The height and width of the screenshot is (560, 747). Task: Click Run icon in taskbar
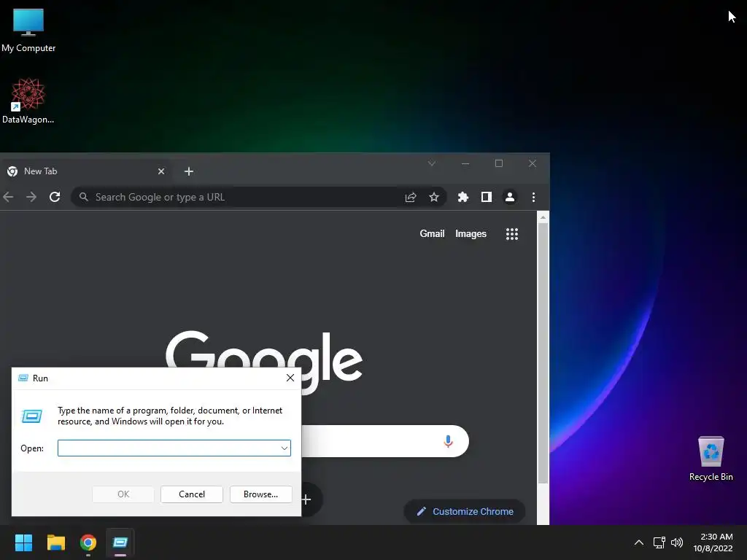pos(120,542)
